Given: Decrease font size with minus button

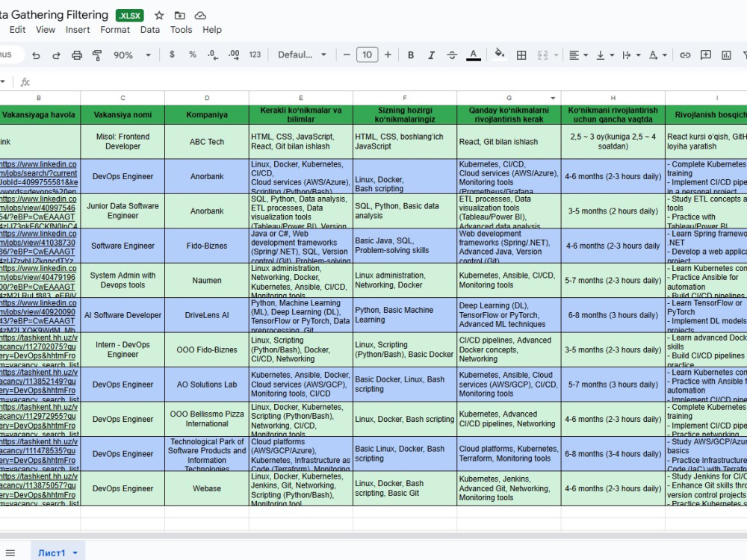Looking at the screenshot, I should [347, 55].
